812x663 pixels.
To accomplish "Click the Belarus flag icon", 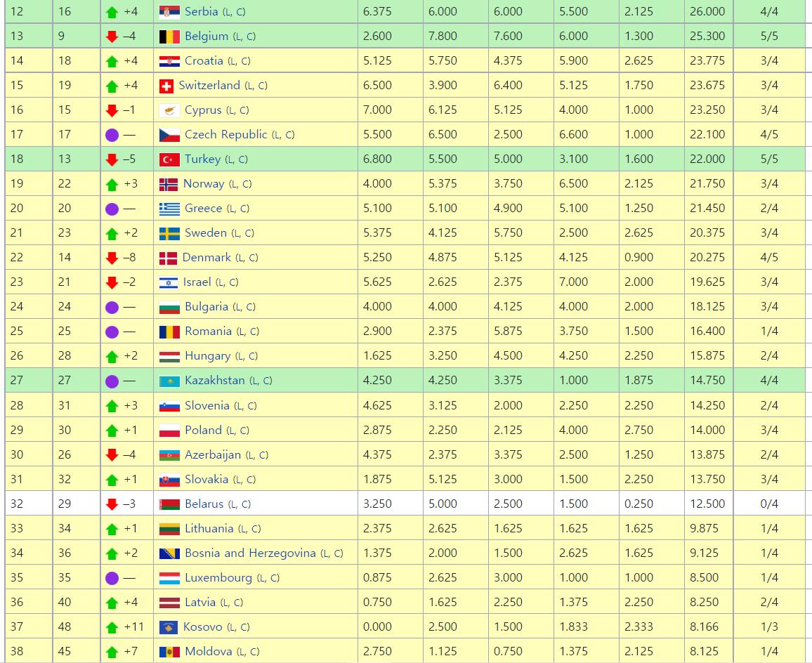I will (169, 504).
